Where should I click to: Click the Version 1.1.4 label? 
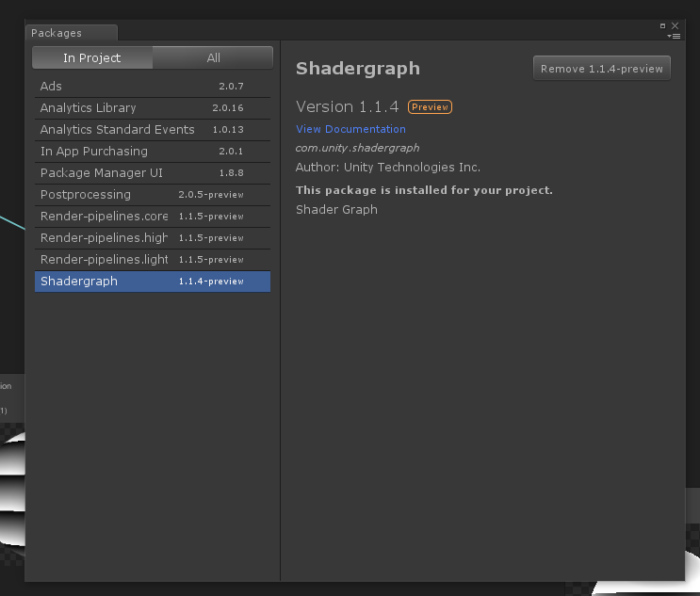click(x=347, y=106)
